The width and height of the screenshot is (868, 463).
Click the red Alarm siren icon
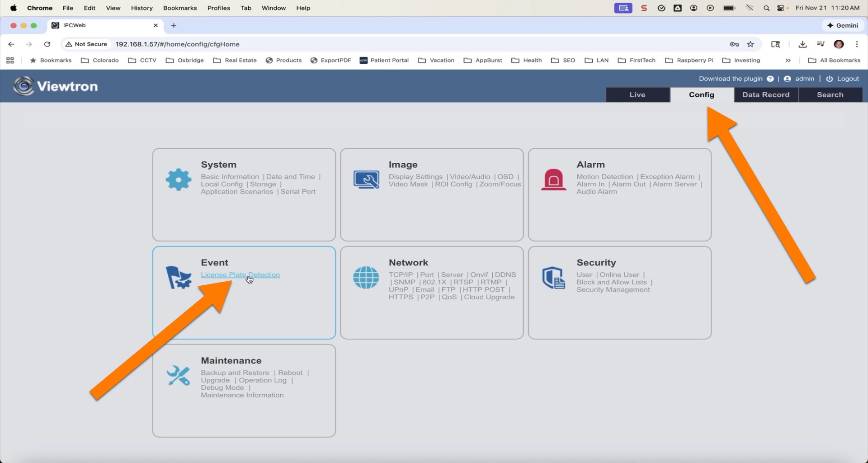[553, 180]
